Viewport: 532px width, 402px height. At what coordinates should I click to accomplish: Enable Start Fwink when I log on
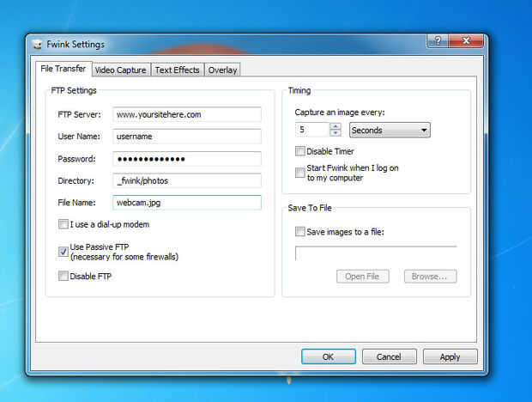coord(300,173)
